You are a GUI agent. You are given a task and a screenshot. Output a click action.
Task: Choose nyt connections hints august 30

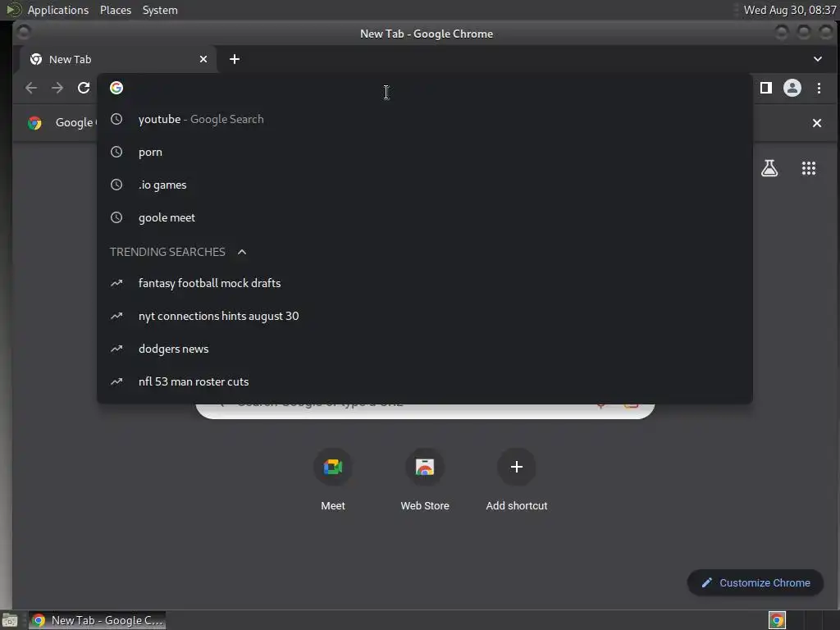(x=424, y=316)
